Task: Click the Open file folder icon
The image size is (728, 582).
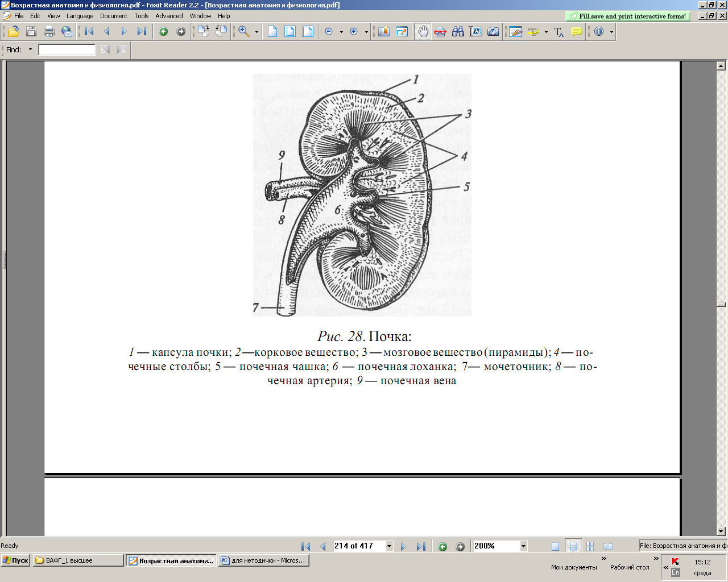Action: [x=14, y=32]
